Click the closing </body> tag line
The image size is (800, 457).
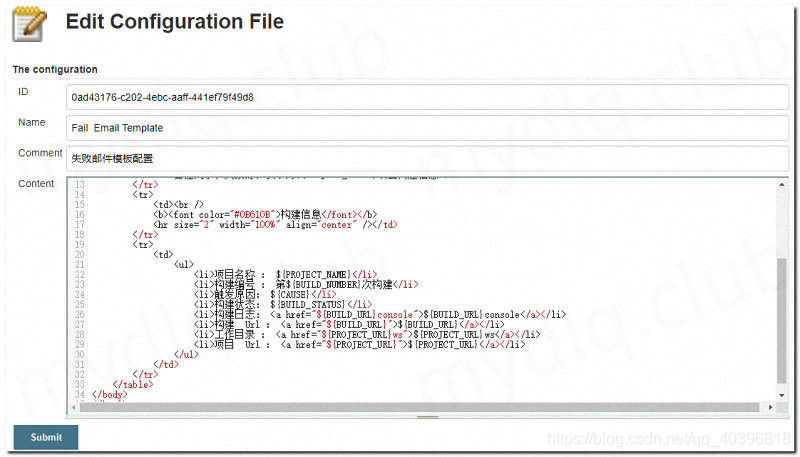click(x=109, y=394)
